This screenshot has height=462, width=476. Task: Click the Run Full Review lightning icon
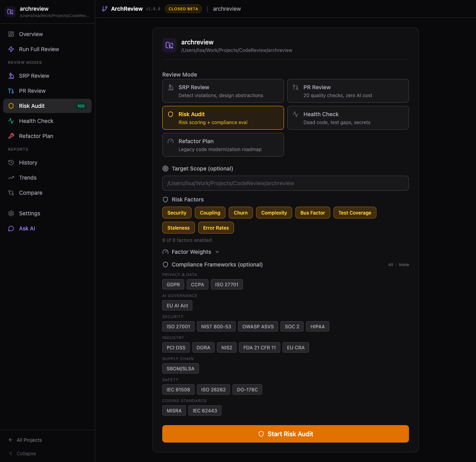tap(11, 49)
